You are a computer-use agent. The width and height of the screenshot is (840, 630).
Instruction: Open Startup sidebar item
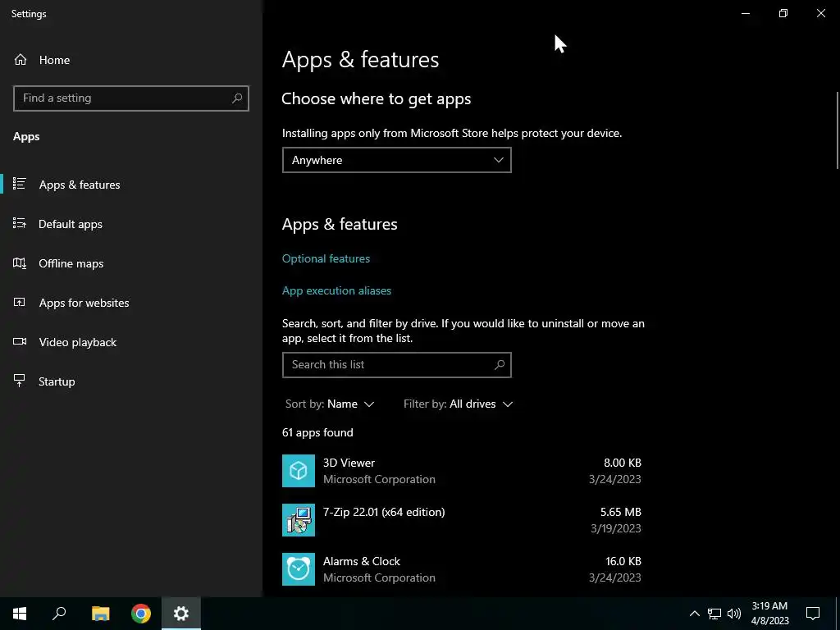pyautogui.click(x=131, y=381)
